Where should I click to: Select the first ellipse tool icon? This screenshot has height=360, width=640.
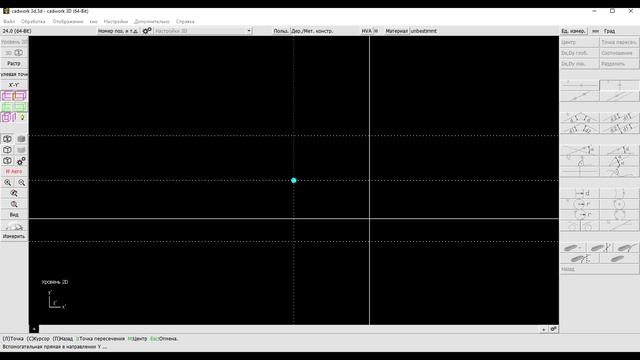coord(572,247)
